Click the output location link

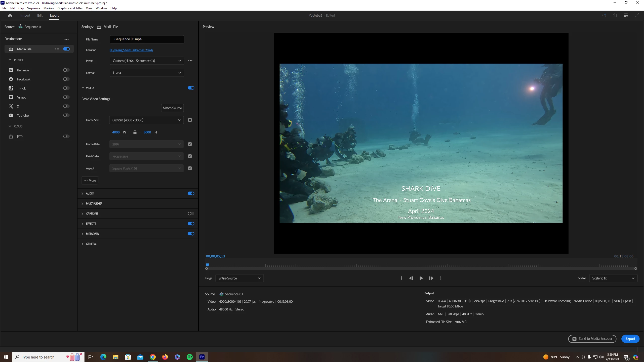click(x=131, y=50)
